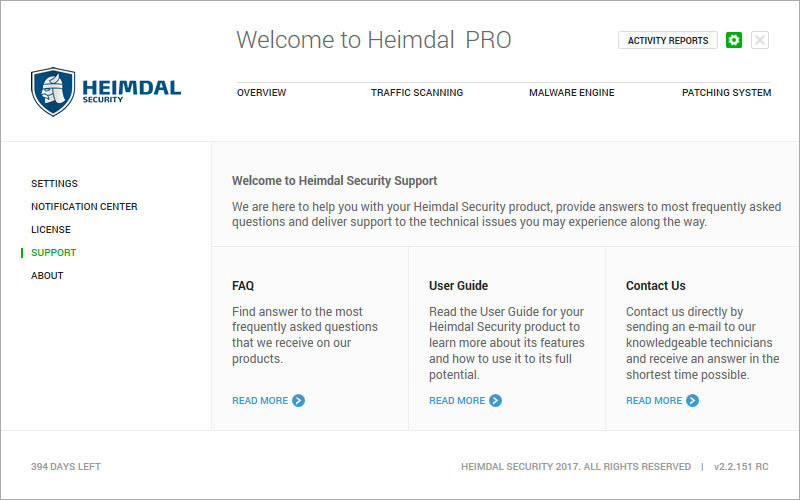Click the Contact Us Read More arrow icon
The width and height of the screenshot is (800, 500).
[x=692, y=401]
